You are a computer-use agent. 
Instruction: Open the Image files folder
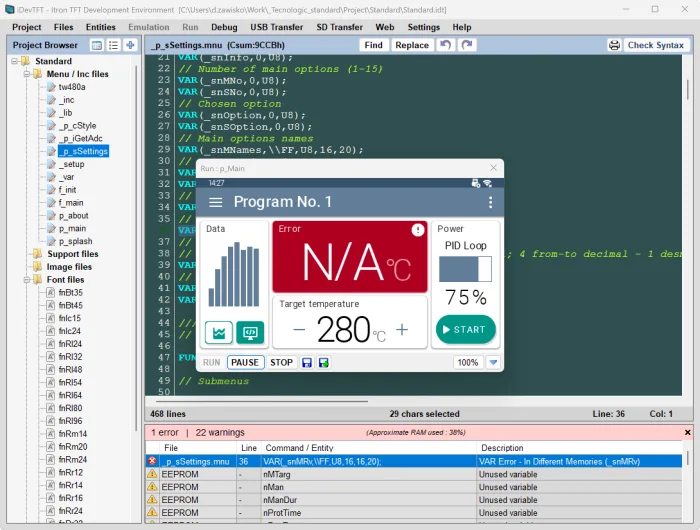(69, 267)
